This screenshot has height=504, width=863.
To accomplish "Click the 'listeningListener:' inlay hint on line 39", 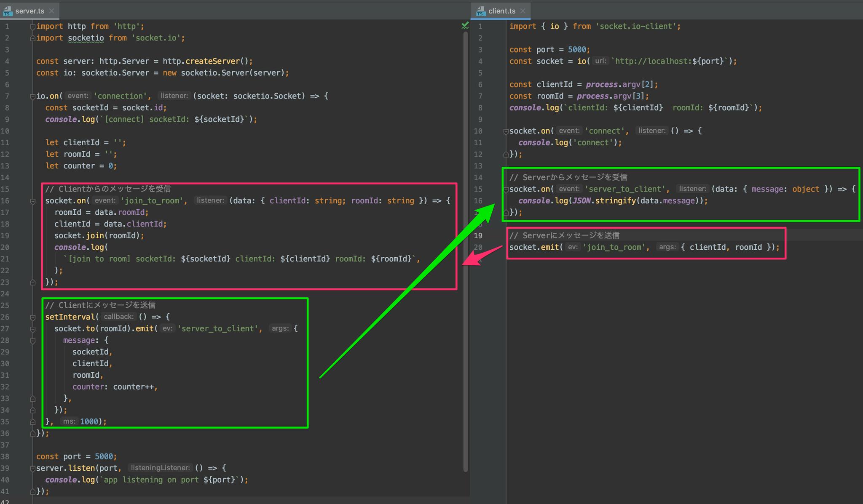I will (160, 468).
